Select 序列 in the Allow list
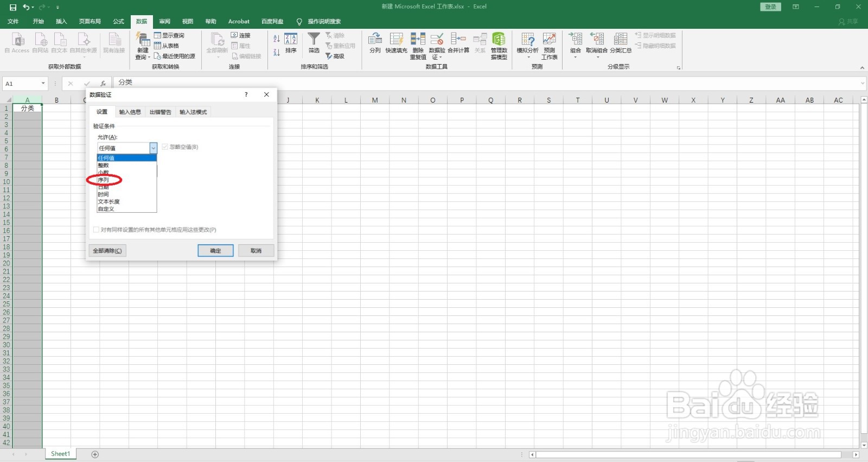The image size is (868, 462). pos(127,180)
